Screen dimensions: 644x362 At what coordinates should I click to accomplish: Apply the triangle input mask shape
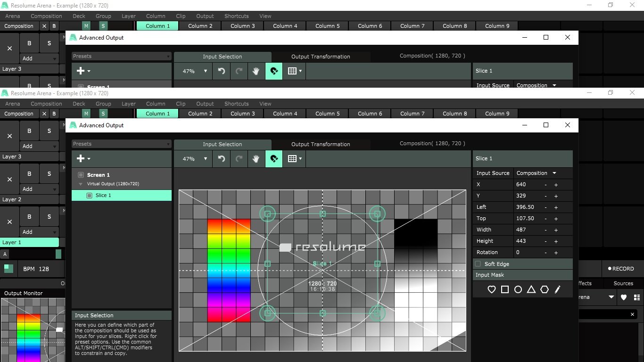click(531, 289)
